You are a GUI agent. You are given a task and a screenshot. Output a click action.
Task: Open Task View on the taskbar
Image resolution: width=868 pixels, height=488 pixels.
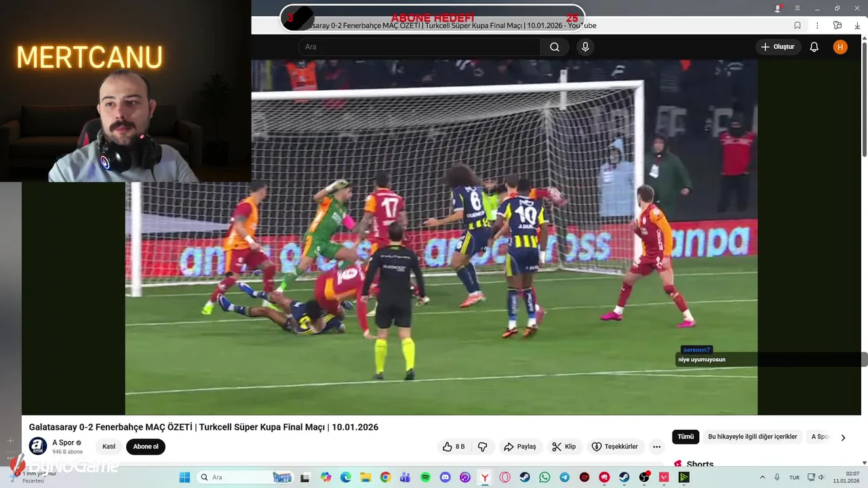coord(305,477)
